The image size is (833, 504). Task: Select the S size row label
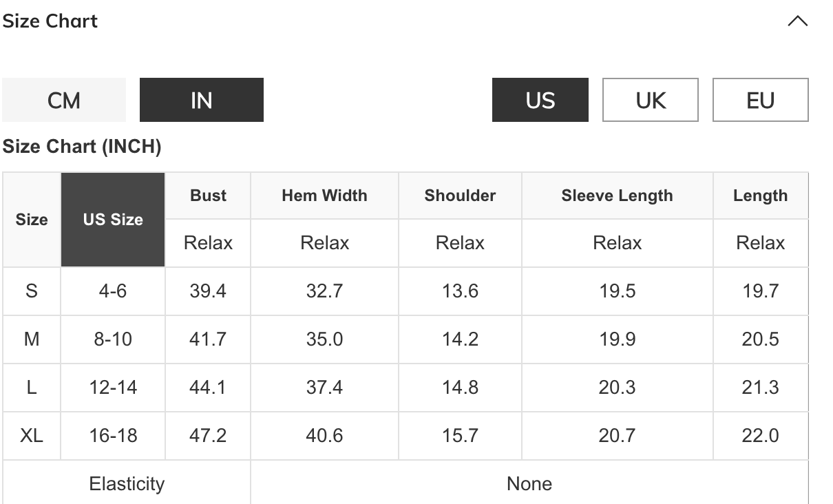[x=32, y=291]
